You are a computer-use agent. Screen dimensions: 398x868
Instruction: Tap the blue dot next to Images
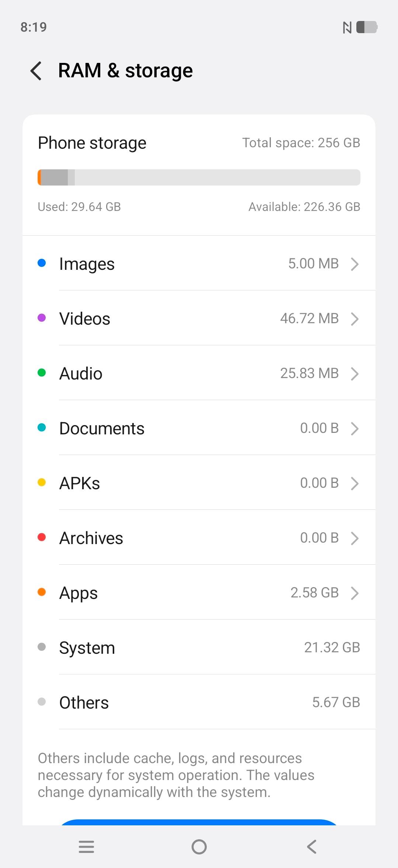pos(42,263)
